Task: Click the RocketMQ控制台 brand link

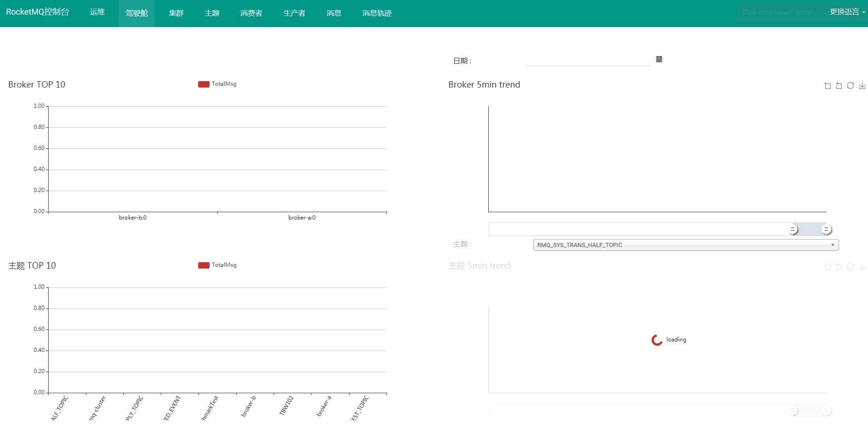Action: 38,12
